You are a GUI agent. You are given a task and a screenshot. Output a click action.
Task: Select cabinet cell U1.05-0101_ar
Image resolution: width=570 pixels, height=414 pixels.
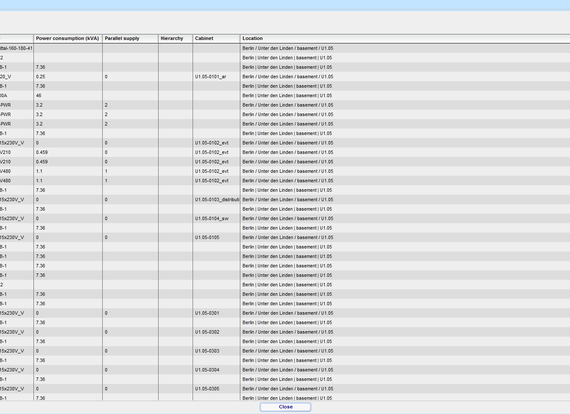pyautogui.click(x=216, y=77)
